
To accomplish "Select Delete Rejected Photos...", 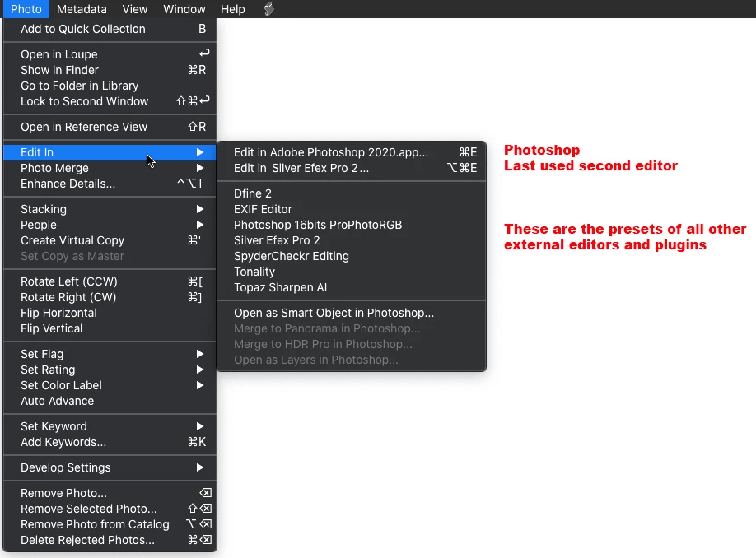I will point(110,540).
